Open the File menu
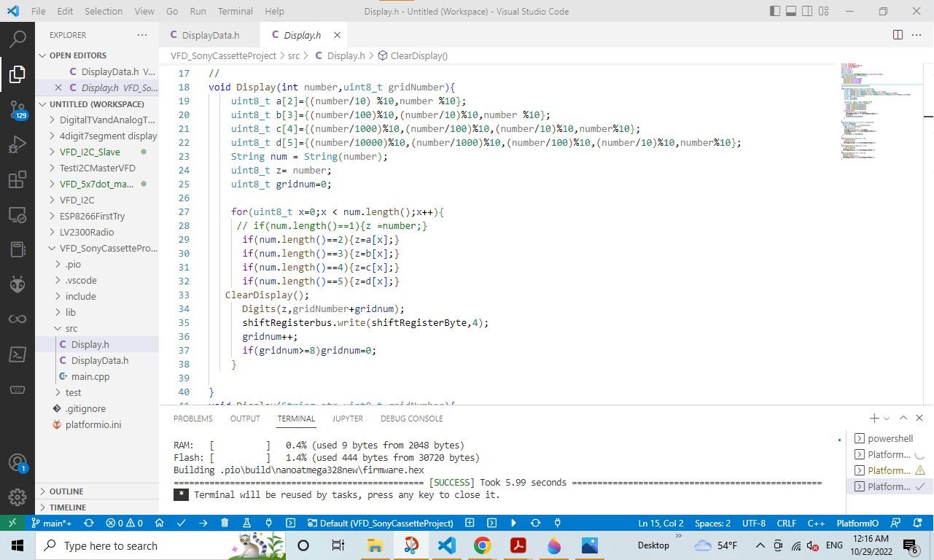 [38, 11]
